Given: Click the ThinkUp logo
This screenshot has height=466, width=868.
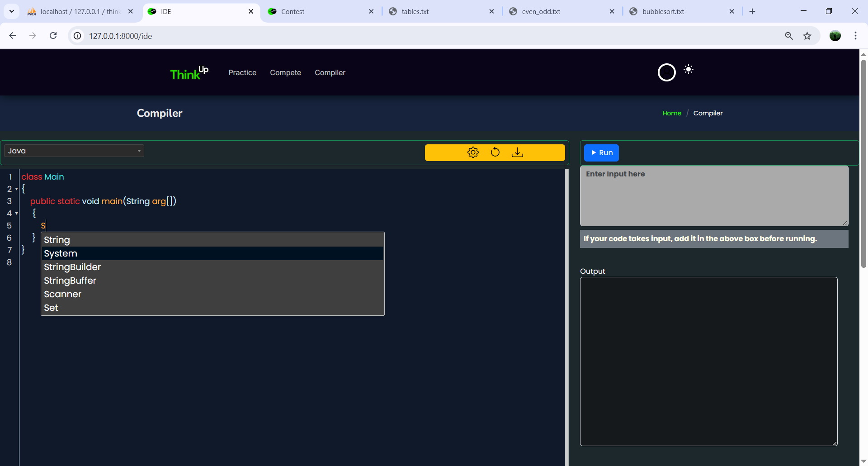Looking at the screenshot, I should click(x=189, y=73).
